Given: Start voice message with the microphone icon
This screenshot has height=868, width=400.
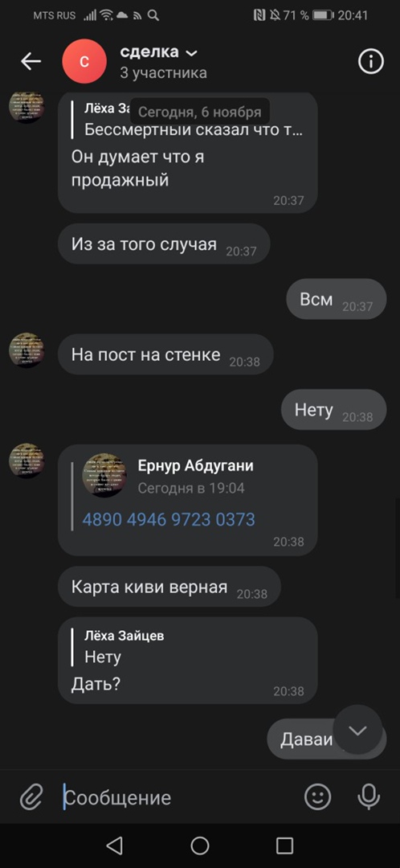Looking at the screenshot, I should coord(369,797).
